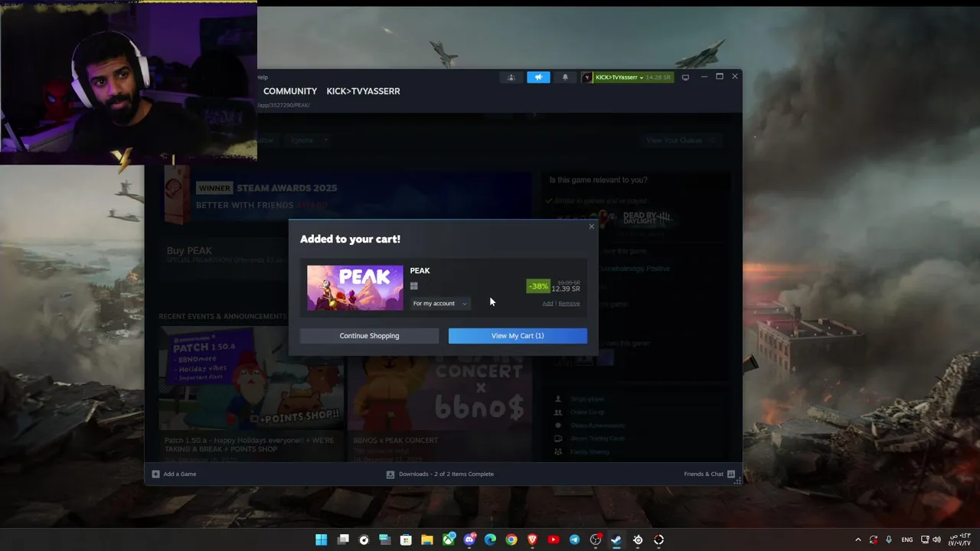Click the Steam friends icon in header
The height and width of the screenshot is (551, 980).
pyautogui.click(x=511, y=77)
